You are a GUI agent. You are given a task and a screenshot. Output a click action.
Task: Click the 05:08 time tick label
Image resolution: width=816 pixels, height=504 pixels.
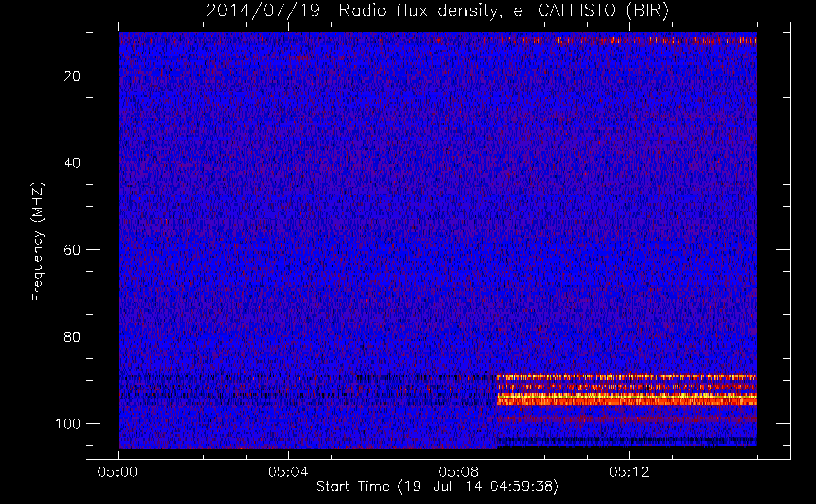point(459,472)
